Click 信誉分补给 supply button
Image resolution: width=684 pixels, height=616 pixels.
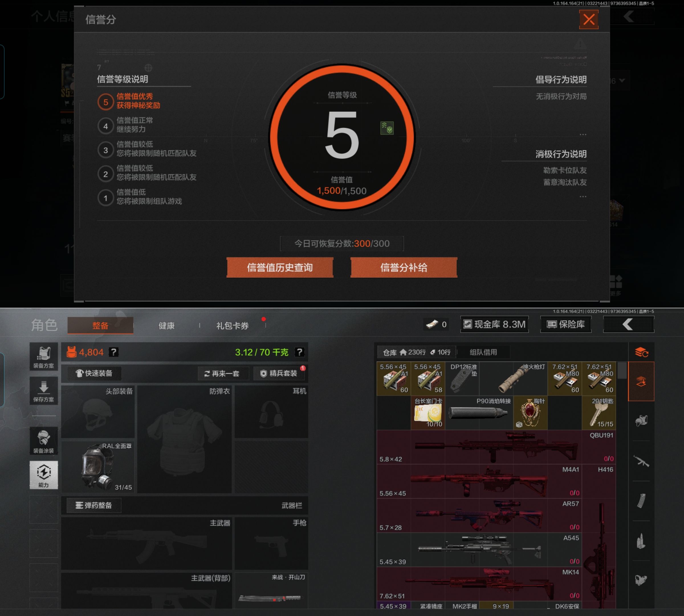[x=404, y=268]
